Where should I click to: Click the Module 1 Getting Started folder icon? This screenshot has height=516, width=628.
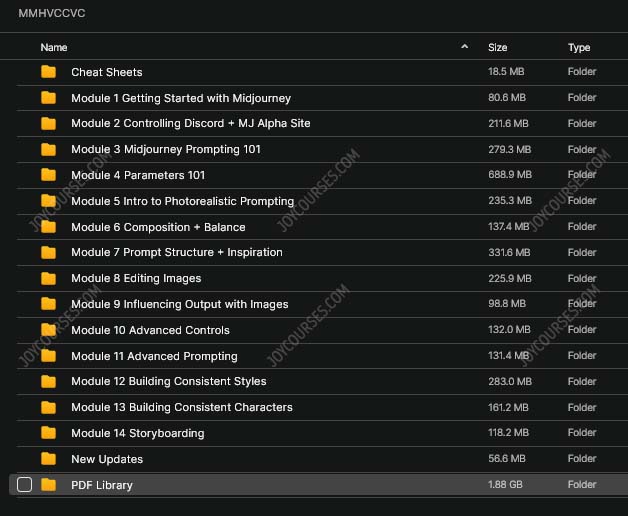coord(48,98)
